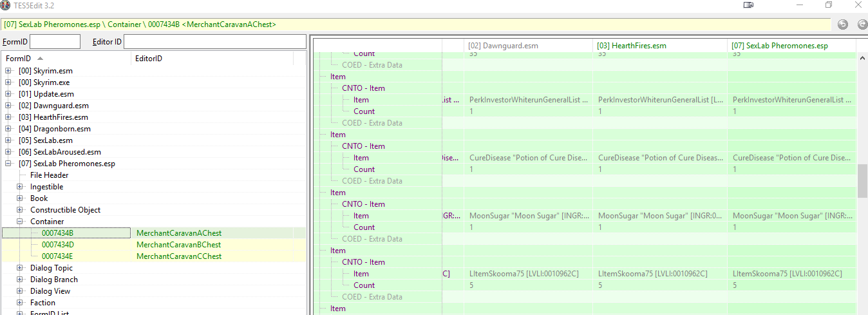Click the [03] HearthFires.esm column header
The height and width of the screenshot is (315, 868).
click(x=660, y=46)
